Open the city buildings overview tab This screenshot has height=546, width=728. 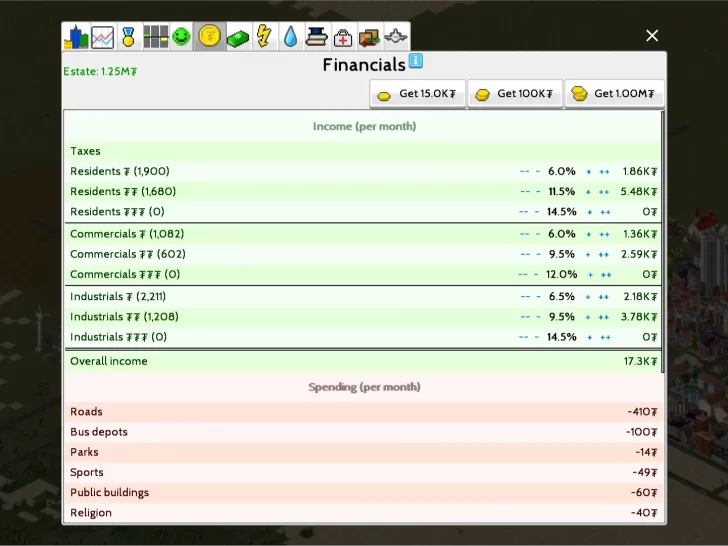pyautogui.click(x=76, y=37)
